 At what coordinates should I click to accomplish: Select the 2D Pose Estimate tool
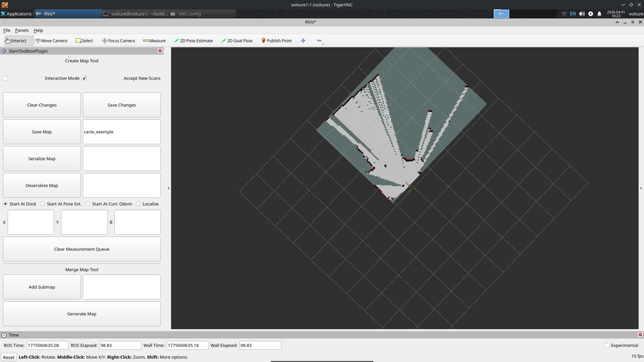193,41
